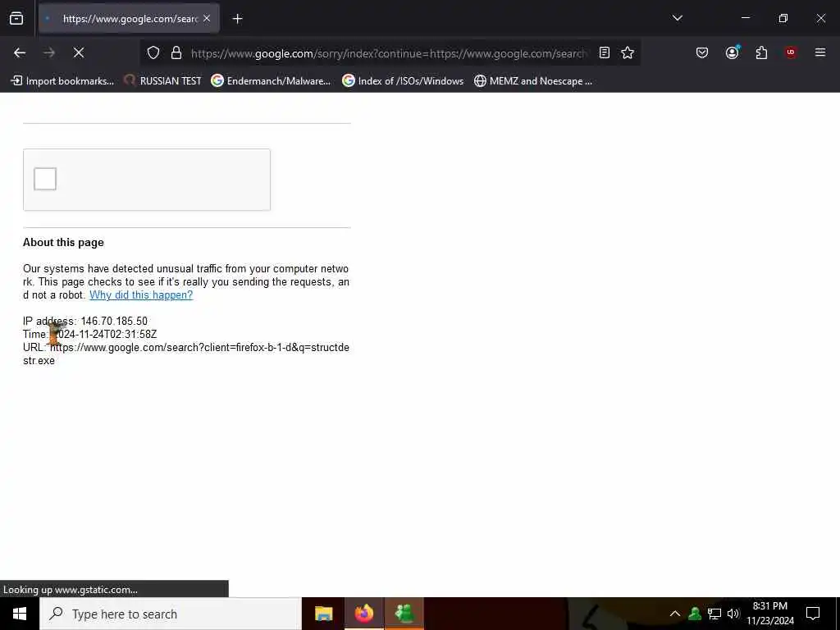840x630 pixels.
Task: Open Firefox View icon at top-left
Action: pyautogui.click(x=16, y=19)
